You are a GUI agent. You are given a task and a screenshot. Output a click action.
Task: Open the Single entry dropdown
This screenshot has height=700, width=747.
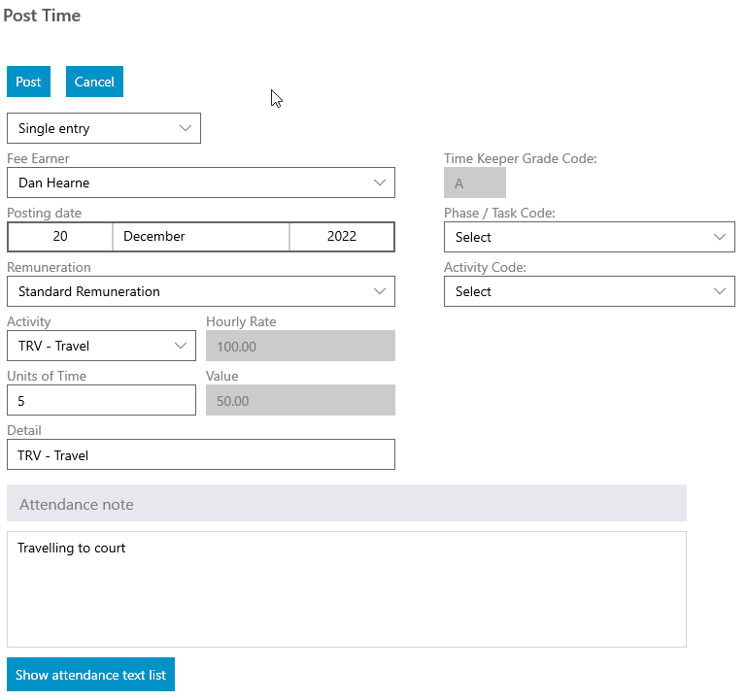[104, 128]
